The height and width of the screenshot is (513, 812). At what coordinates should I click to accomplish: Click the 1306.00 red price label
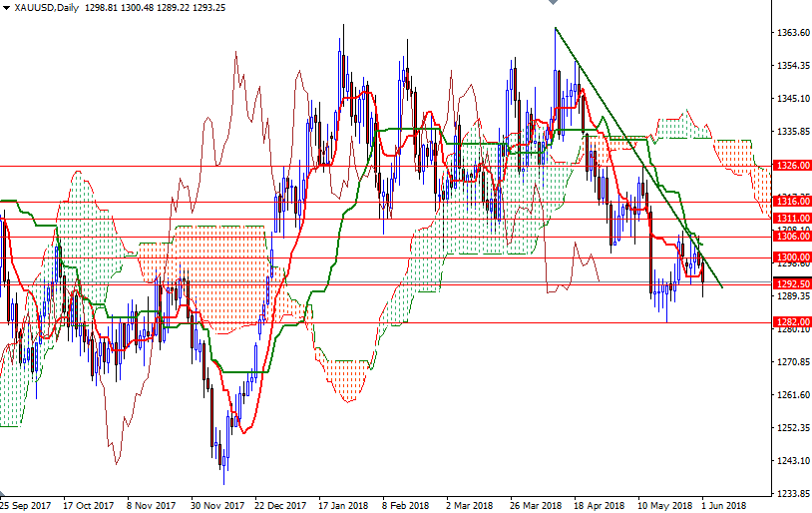[x=791, y=237]
